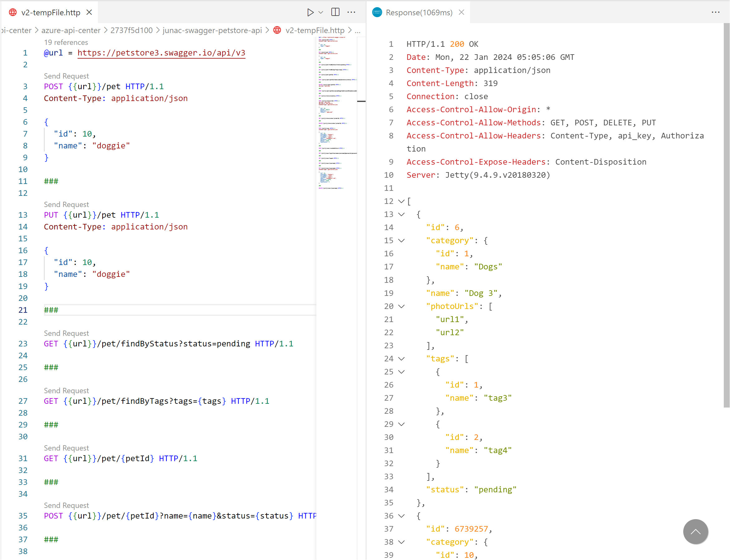This screenshot has width=730, height=560.
Task: Open Response panel More Actions ellipsis
Action: (716, 12)
